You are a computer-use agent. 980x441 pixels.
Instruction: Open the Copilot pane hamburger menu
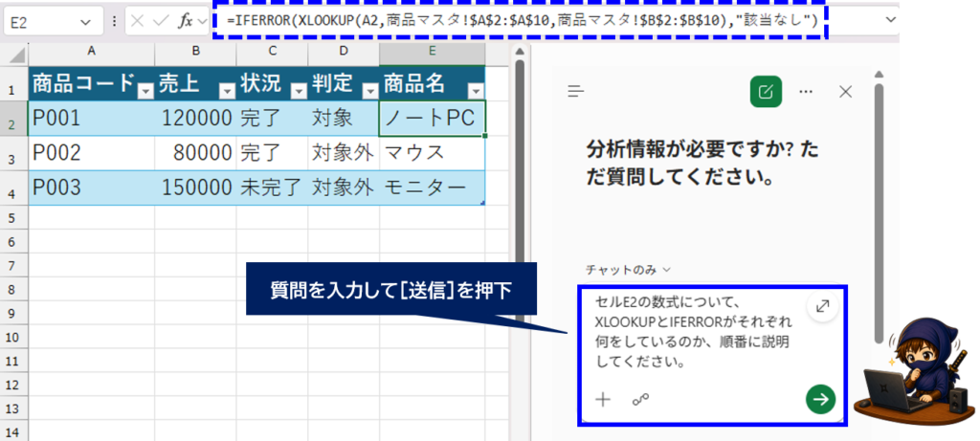coord(575,92)
